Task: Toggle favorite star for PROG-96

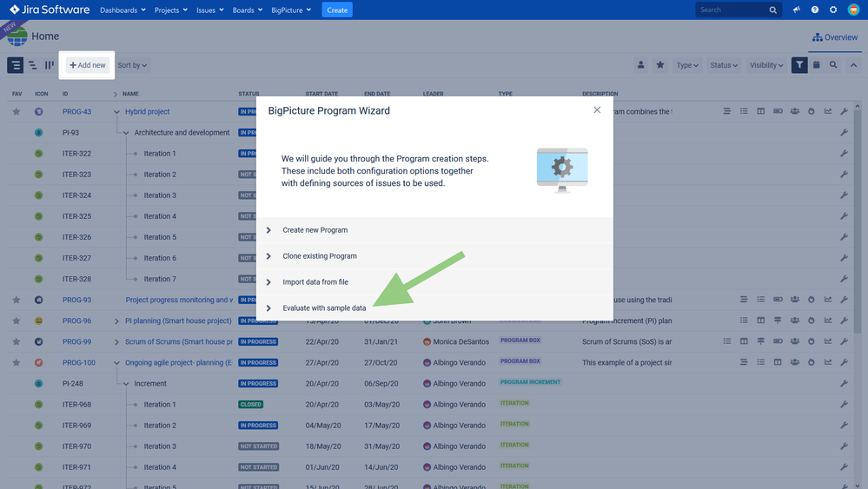Action: click(x=17, y=320)
